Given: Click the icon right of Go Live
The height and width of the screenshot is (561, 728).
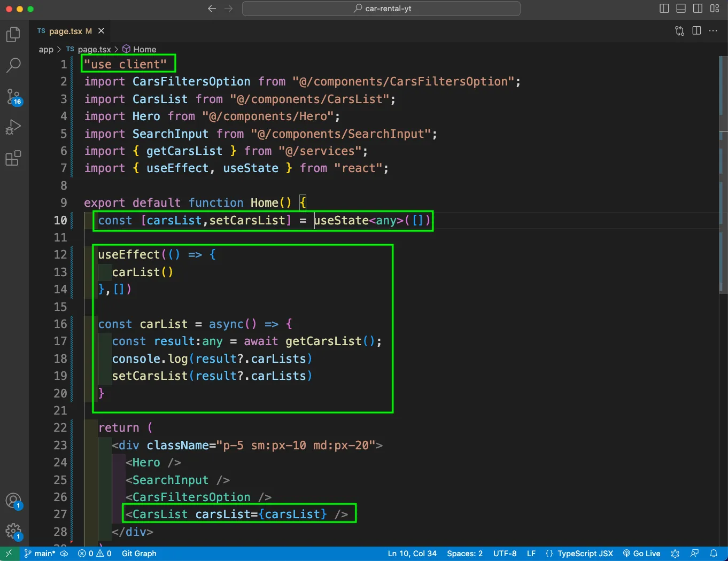Looking at the screenshot, I should click(675, 554).
